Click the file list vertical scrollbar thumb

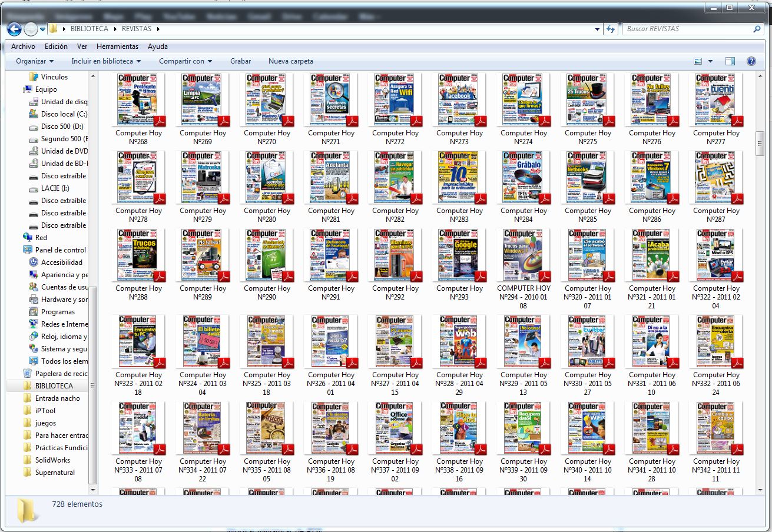760,143
